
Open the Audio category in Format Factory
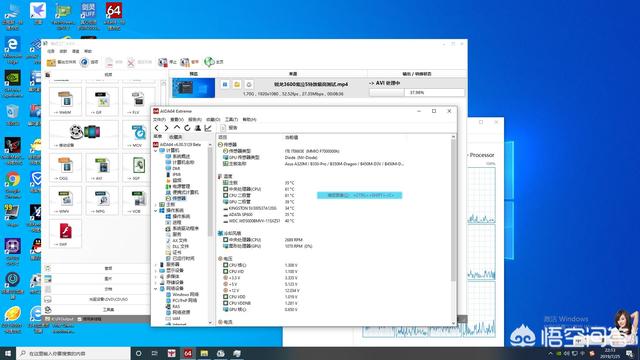(98, 268)
